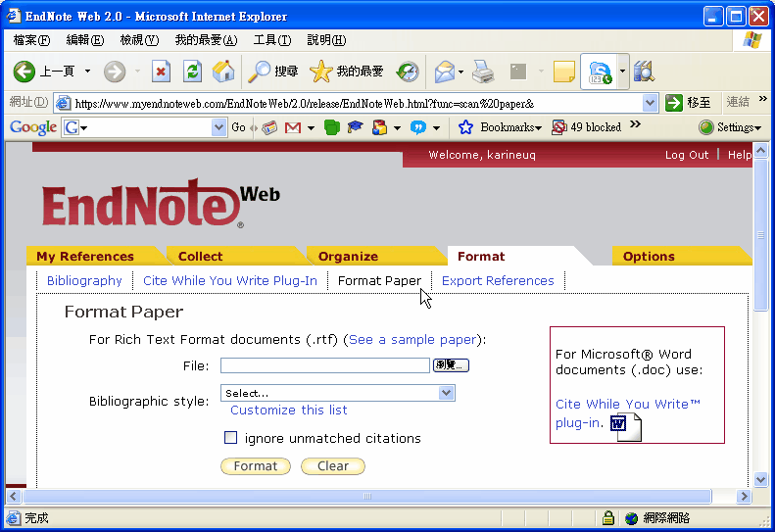Click the Print toolbar icon
This screenshot has height=532, width=775.
pos(483,72)
